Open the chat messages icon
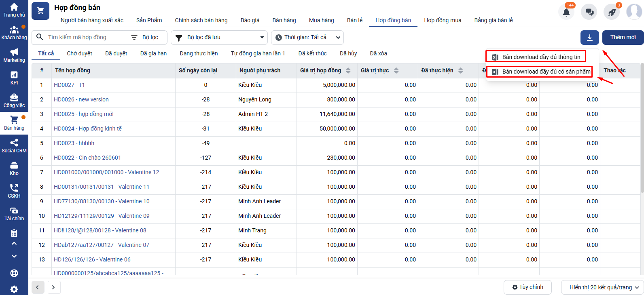 [589, 12]
